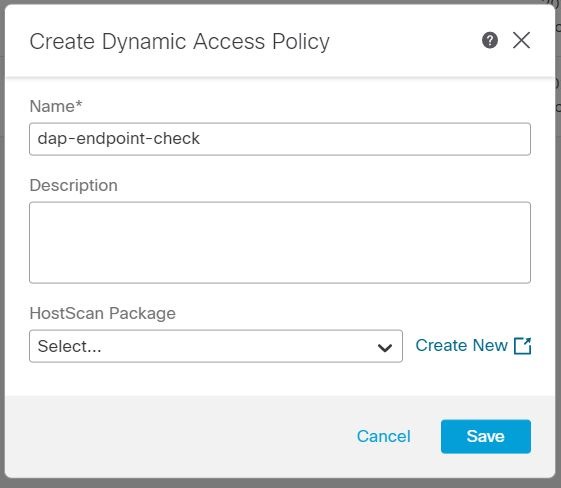Screen dimensions: 561x488
Task: Cancel the policy creation
Action: point(384,436)
